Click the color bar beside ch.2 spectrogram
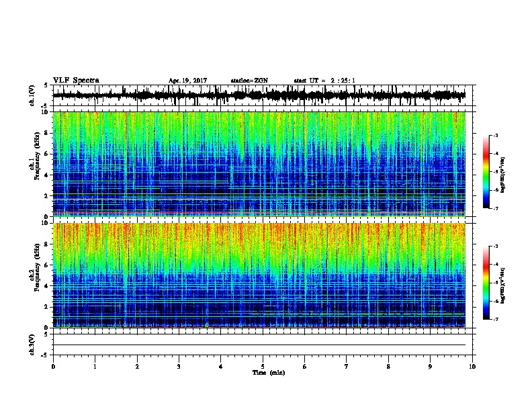 (x=486, y=283)
